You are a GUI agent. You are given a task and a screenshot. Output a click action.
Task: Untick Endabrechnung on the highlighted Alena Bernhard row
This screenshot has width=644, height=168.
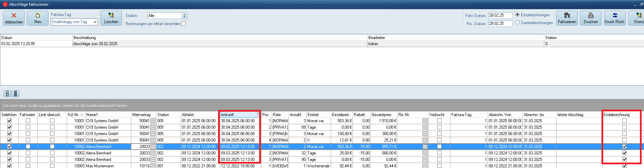pos(624,147)
